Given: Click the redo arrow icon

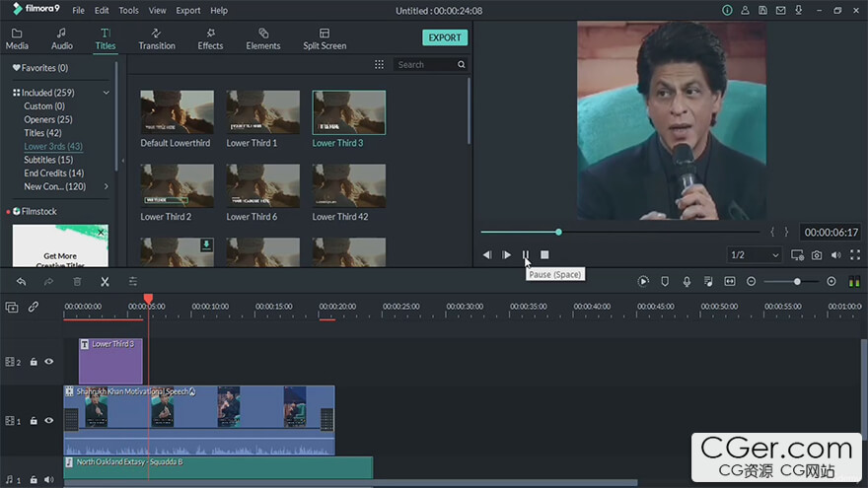Looking at the screenshot, I should (x=48, y=282).
